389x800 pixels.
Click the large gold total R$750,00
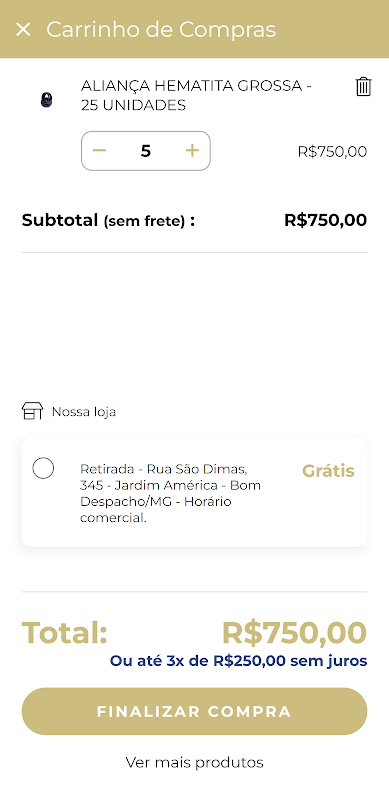click(295, 633)
